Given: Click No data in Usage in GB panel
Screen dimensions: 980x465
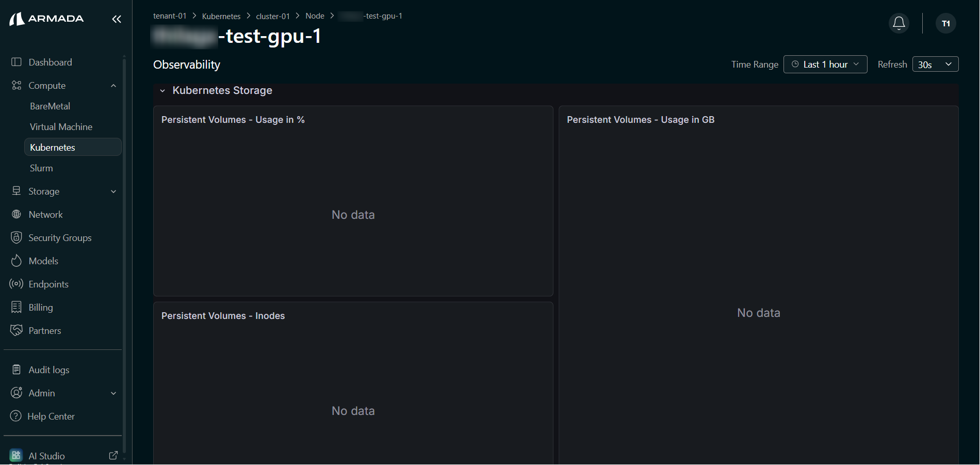Looking at the screenshot, I should pyautogui.click(x=759, y=313).
